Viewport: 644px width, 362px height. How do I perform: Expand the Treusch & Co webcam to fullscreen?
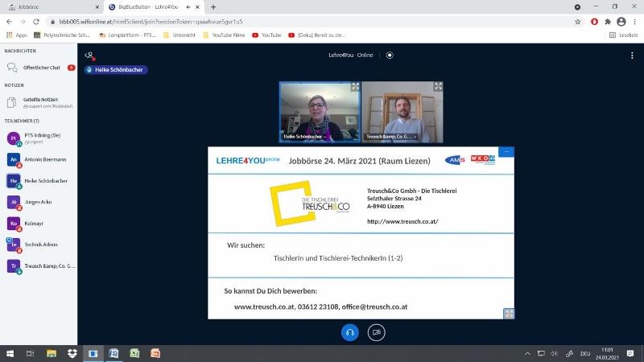click(438, 86)
